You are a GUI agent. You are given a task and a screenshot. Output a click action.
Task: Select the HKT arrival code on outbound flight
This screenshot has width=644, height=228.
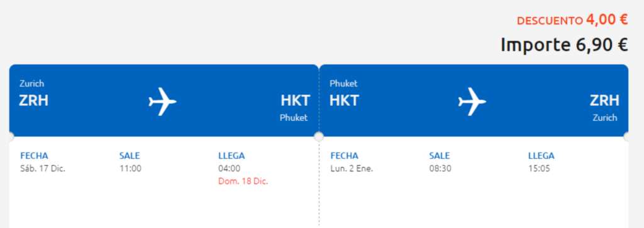pos(296,100)
